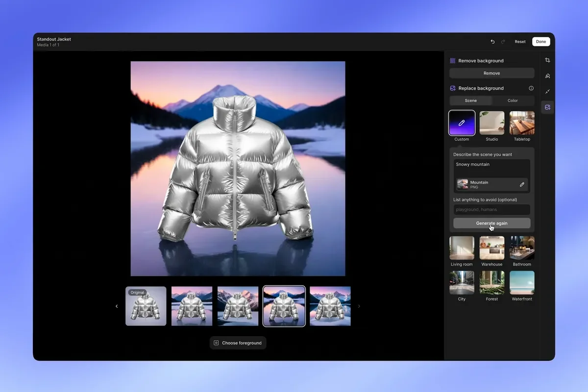Switch to the Scene tab

470,100
